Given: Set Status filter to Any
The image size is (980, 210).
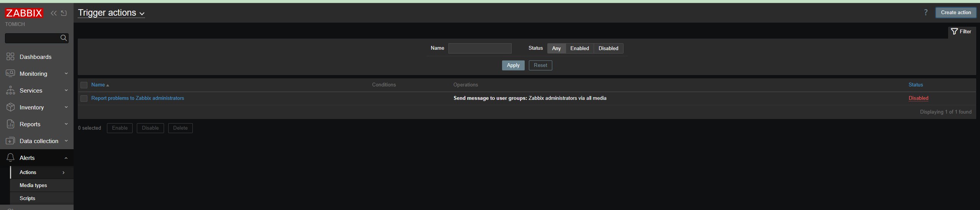Looking at the screenshot, I should (556, 48).
